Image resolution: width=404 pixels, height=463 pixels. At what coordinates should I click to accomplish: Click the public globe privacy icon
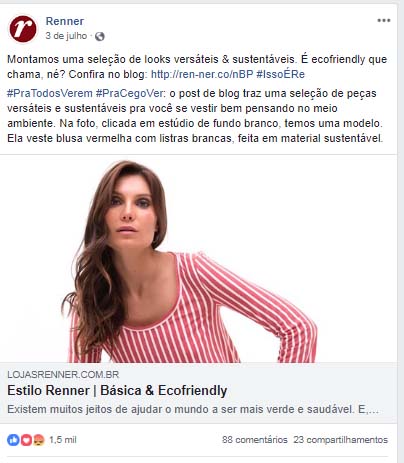pyautogui.click(x=100, y=36)
